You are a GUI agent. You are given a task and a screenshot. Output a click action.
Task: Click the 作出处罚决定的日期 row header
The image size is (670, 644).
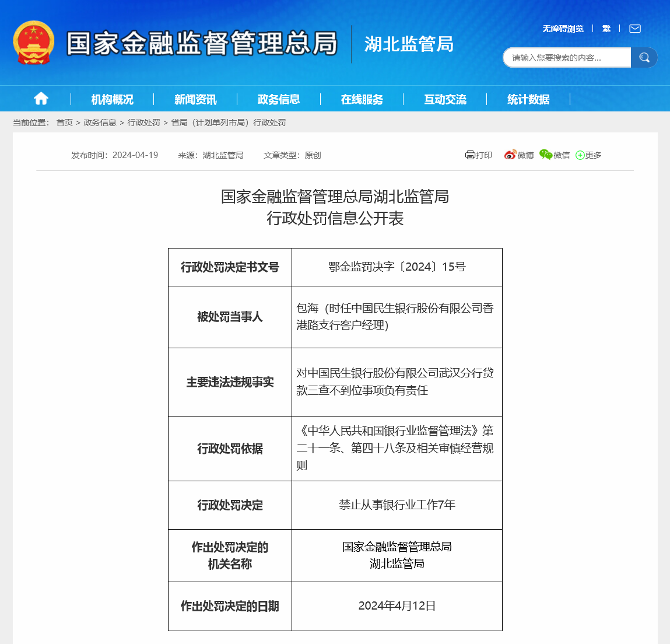[230, 606]
